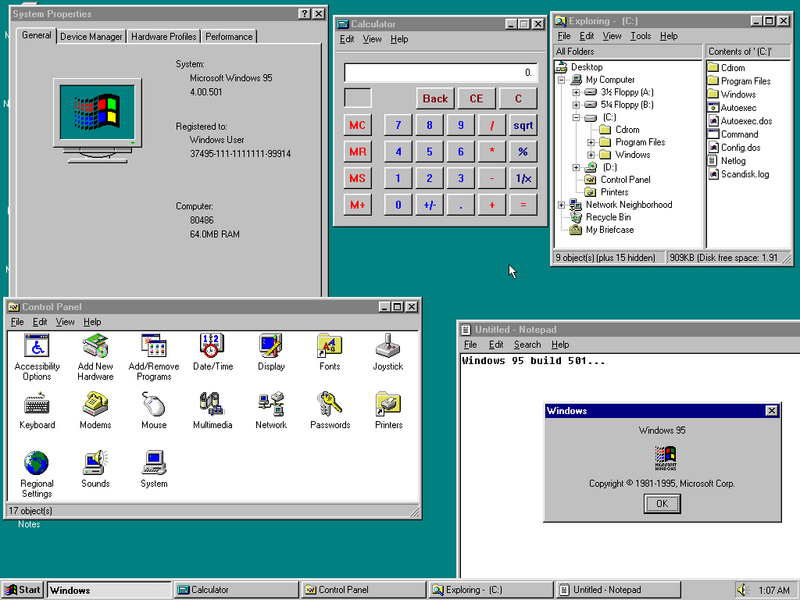Open the Tools menu in Explorer
Viewport: 800px width, 600px height.
tap(640, 36)
